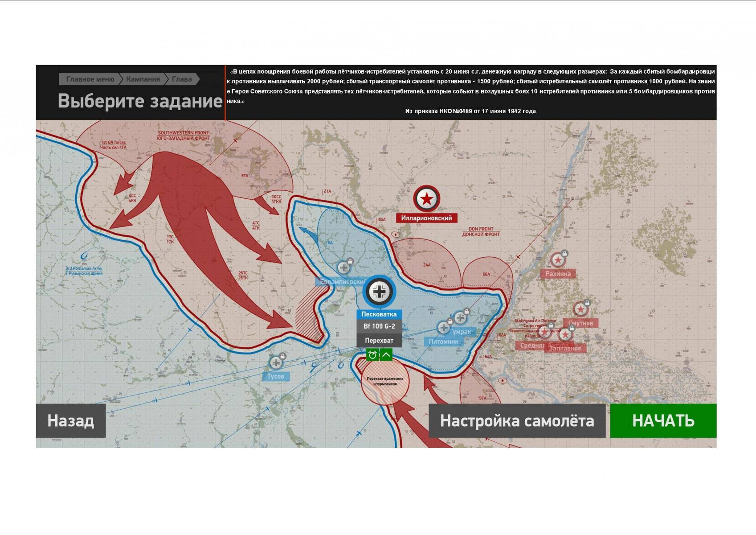Go to Главное меню breadcrumb

click(x=90, y=79)
